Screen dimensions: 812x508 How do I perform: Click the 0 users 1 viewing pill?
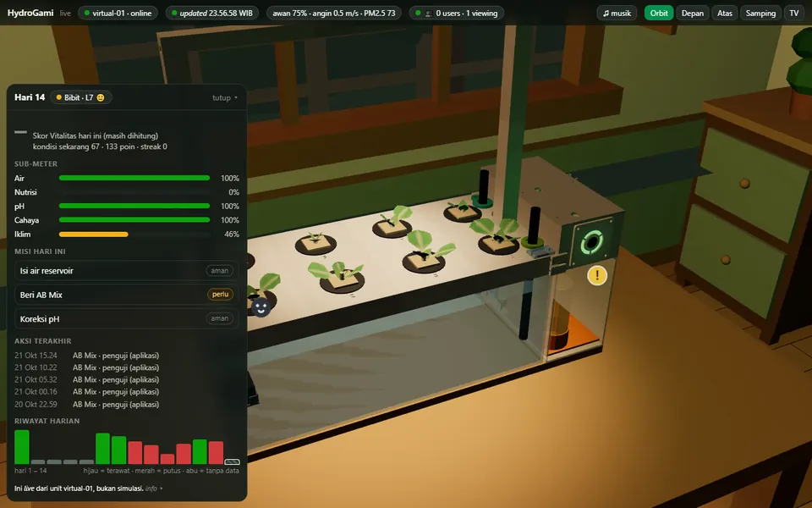pyautogui.click(x=457, y=13)
